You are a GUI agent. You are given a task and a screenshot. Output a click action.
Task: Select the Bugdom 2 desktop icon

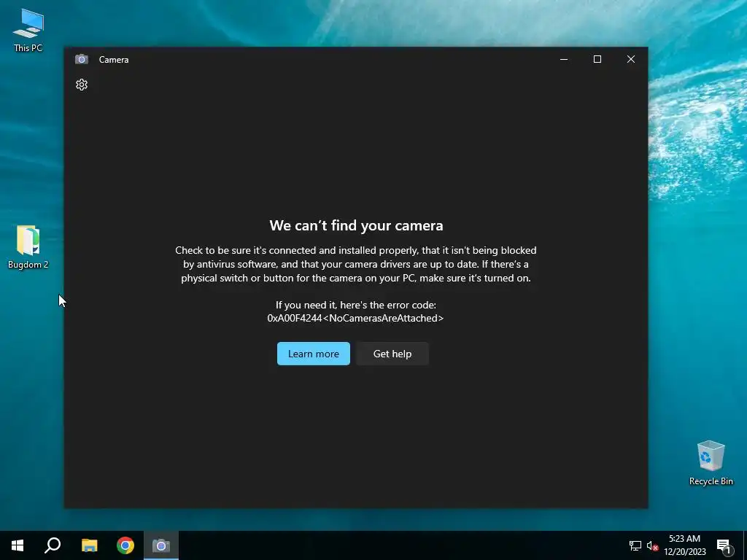[28, 247]
